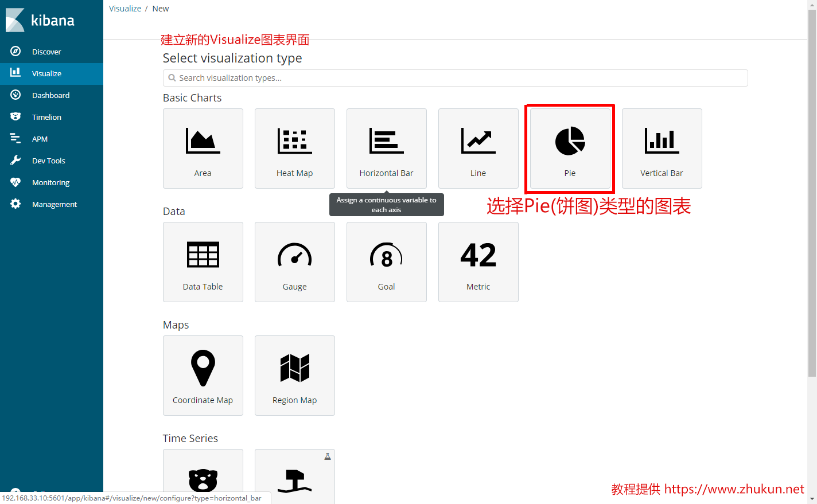Focus the Search visualization types field

pos(456,78)
